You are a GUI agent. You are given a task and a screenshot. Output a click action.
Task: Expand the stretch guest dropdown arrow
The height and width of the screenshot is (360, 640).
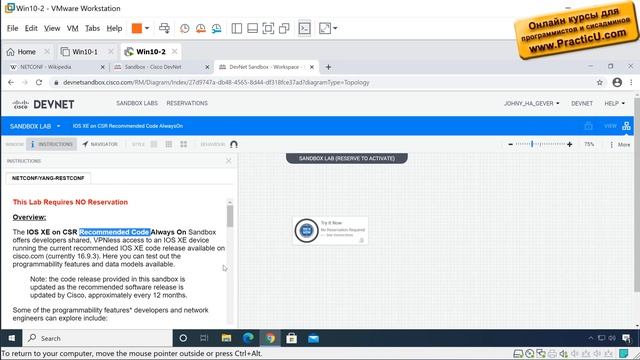[335, 28]
